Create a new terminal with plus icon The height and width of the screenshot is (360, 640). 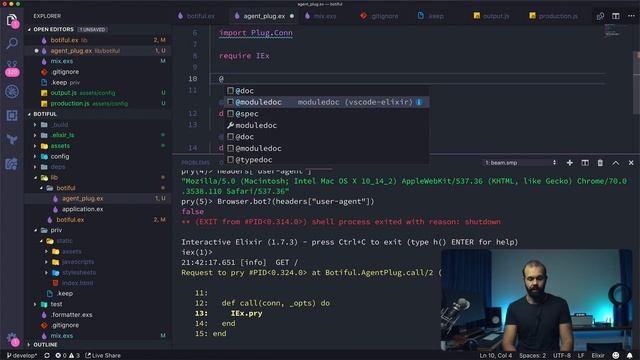(569, 162)
